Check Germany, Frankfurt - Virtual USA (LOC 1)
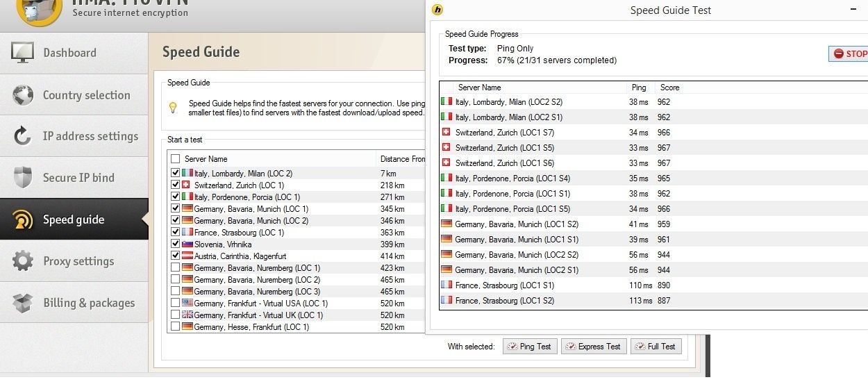This screenshot has width=868, height=382. coord(175,303)
